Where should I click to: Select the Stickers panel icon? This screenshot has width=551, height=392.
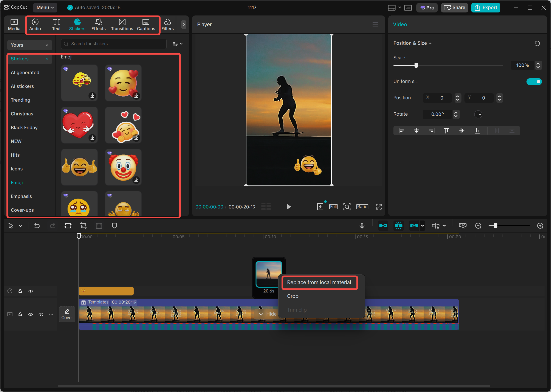(77, 24)
